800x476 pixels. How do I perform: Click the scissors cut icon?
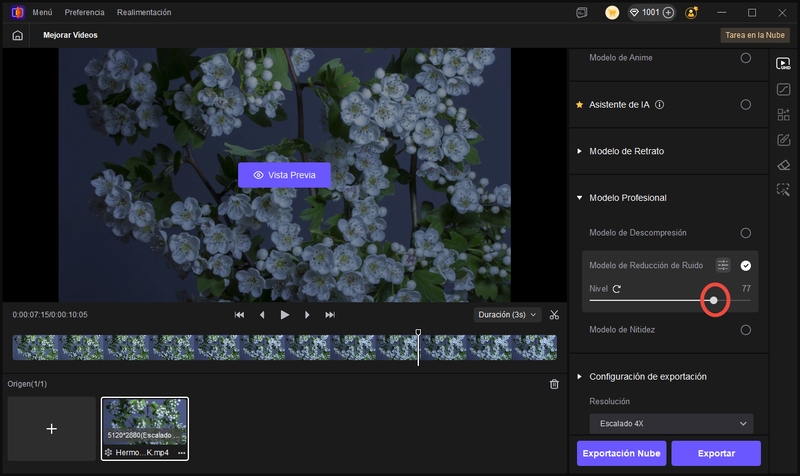[x=554, y=315]
